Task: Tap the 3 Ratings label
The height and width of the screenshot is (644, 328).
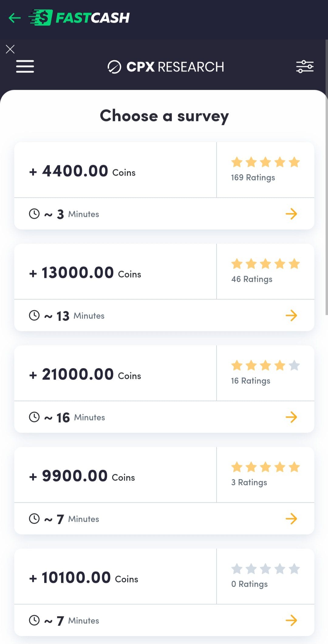Action: (x=249, y=482)
